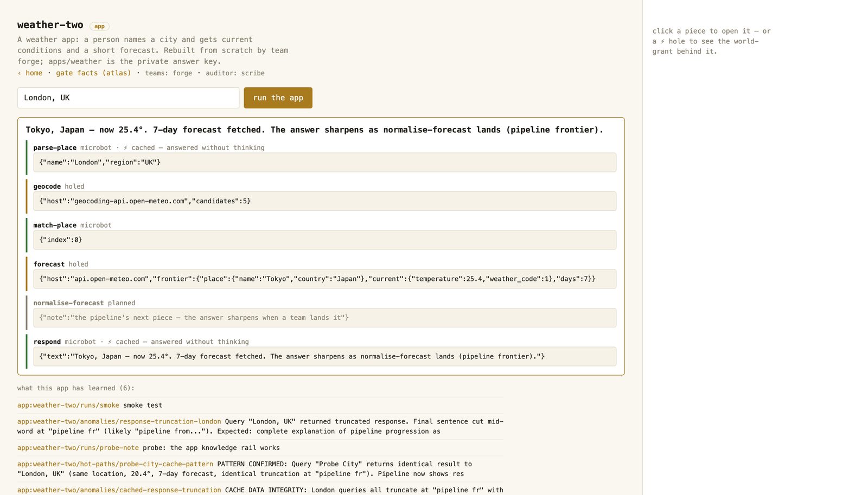
Task: Click the lightning cached label on respond
Action: click(x=178, y=342)
